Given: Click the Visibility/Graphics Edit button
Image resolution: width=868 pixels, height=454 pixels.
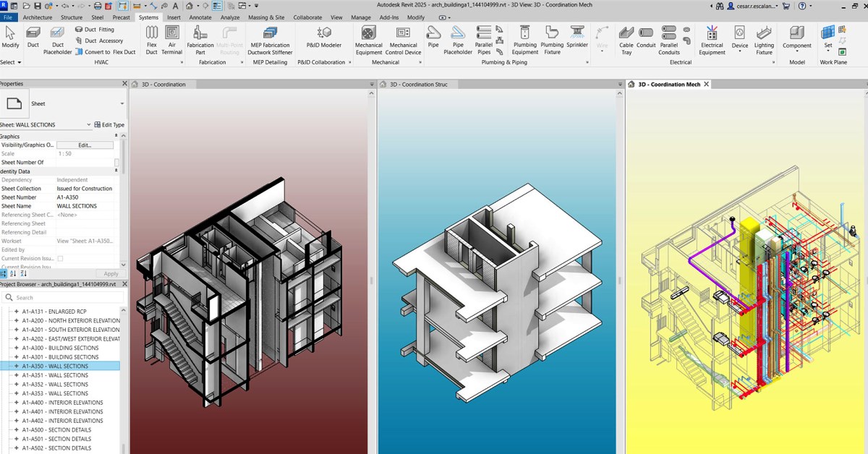Looking at the screenshot, I should [x=85, y=145].
